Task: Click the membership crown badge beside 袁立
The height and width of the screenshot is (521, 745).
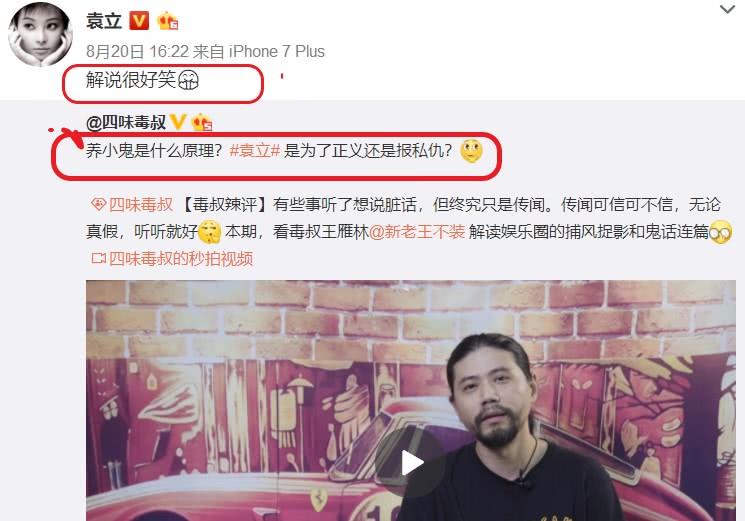Action: pos(168,21)
